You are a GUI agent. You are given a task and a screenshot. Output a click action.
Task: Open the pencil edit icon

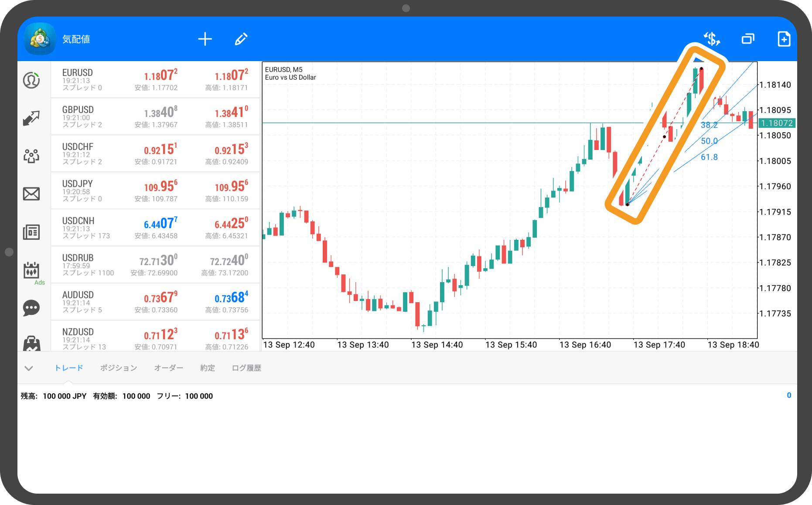[x=241, y=39]
